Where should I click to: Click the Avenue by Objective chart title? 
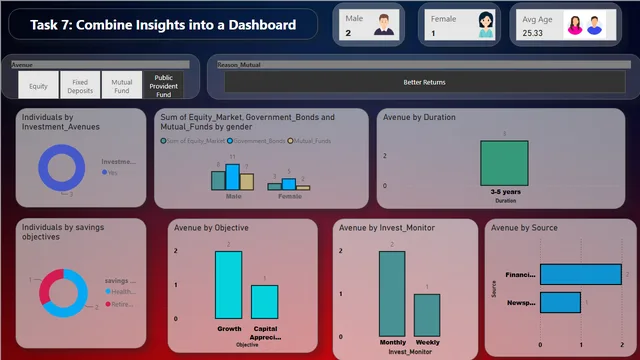(211, 228)
